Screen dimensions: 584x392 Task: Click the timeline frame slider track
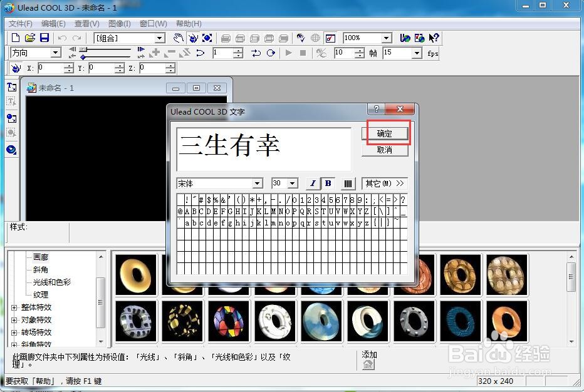click(x=105, y=49)
